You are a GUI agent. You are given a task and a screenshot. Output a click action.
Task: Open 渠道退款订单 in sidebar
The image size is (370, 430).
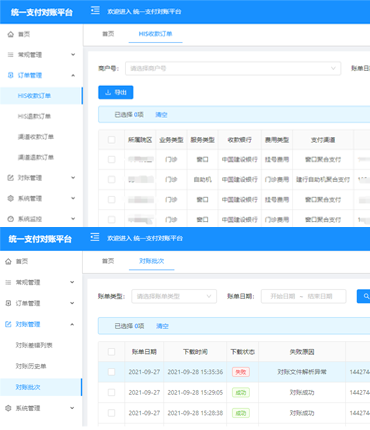pyautogui.click(x=36, y=157)
